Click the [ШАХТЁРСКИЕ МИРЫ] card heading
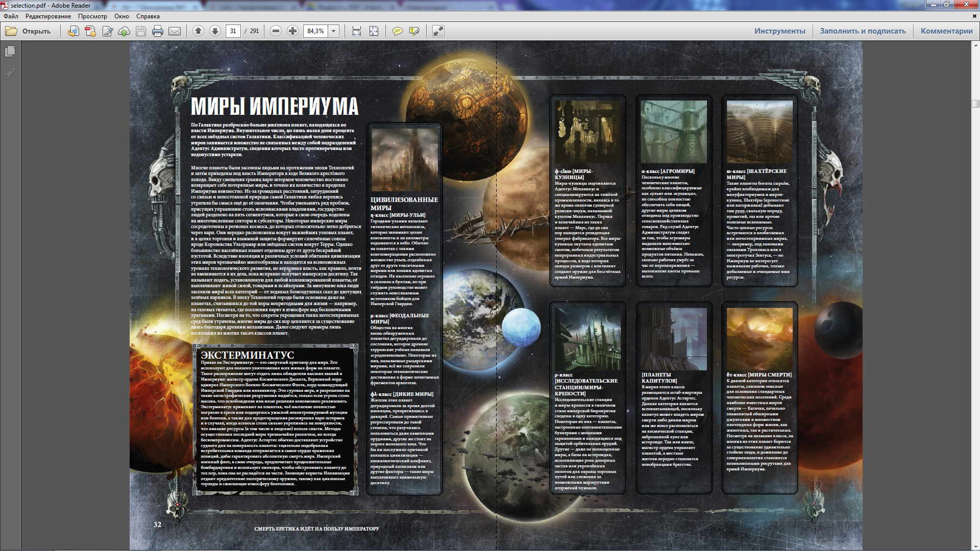 point(756,174)
